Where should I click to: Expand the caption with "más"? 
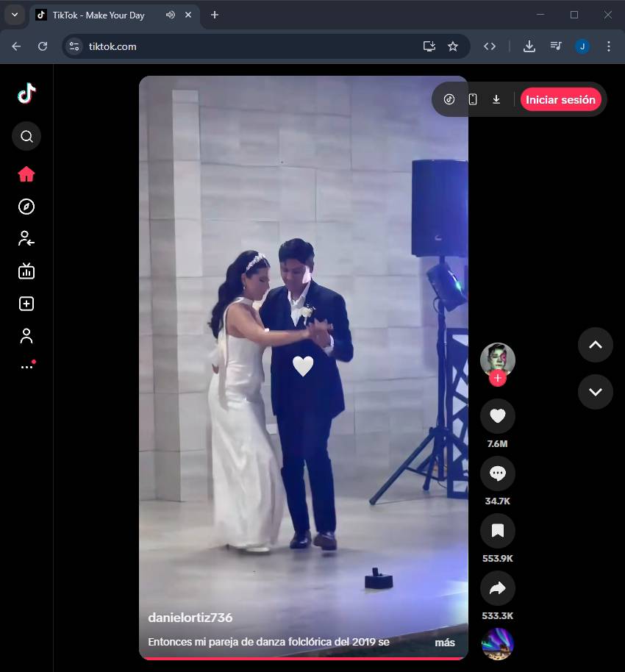[444, 643]
